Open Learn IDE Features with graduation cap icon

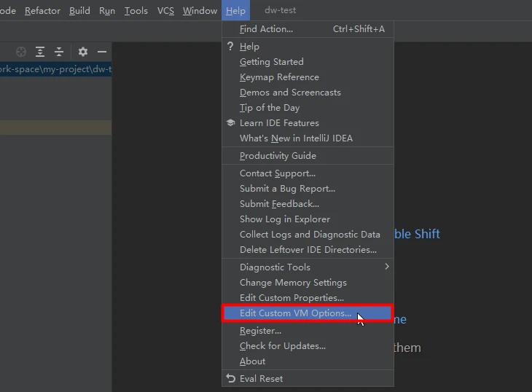tap(279, 123)
